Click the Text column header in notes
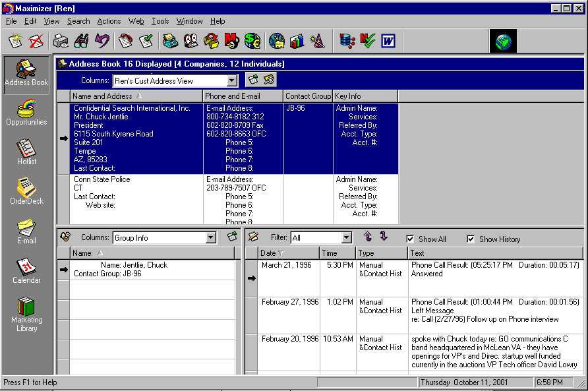Viewport: 588px width, 391px height. click(495, 253)
